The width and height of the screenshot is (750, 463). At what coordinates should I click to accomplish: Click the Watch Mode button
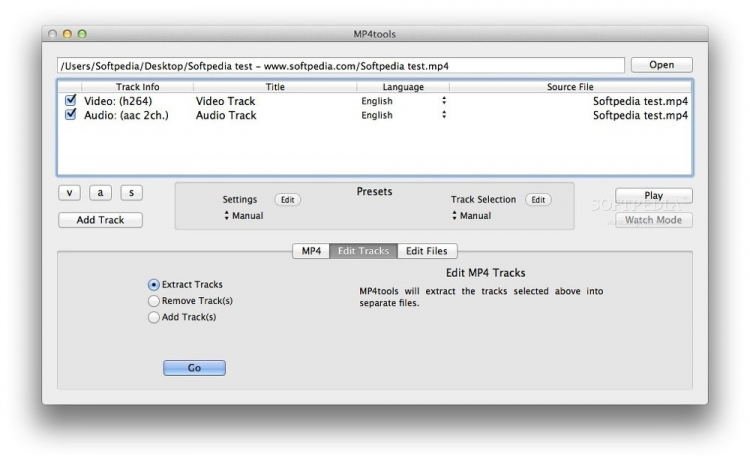pyautogui.click(x=653, y=220)
